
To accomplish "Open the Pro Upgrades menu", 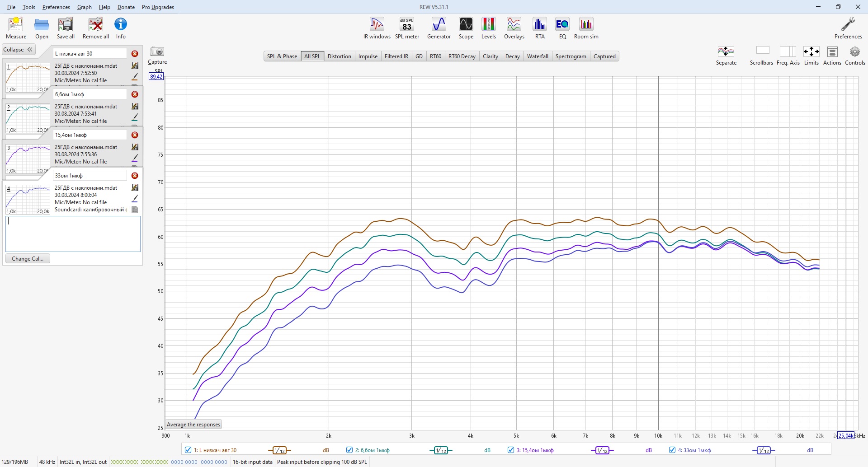I will (158, 7).
